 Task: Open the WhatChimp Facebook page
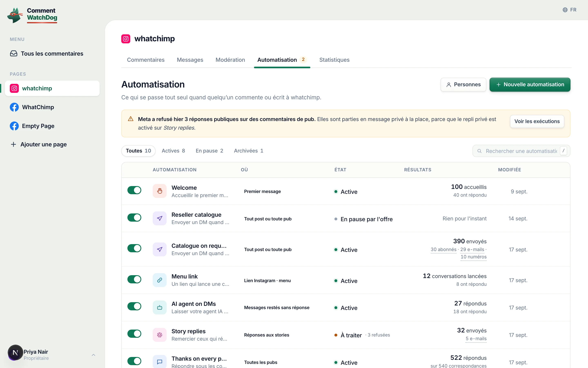[52, 107]
